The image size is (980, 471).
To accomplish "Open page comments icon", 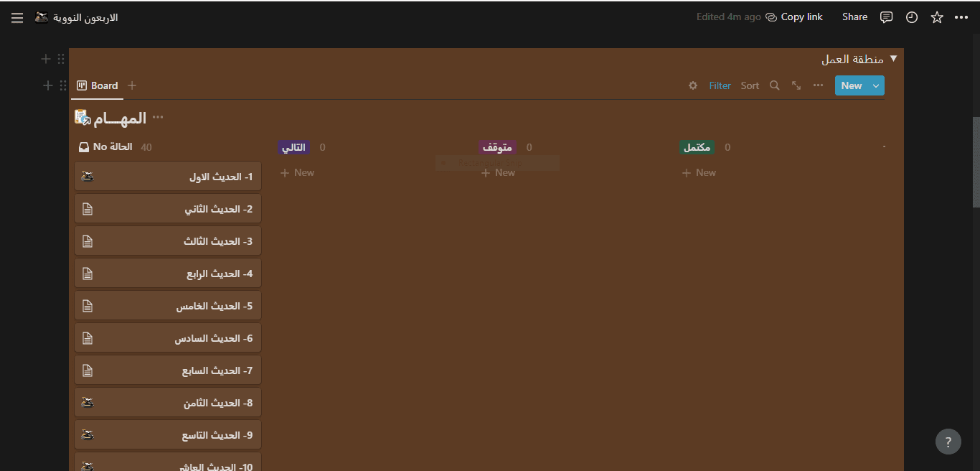I will (887, 17).
